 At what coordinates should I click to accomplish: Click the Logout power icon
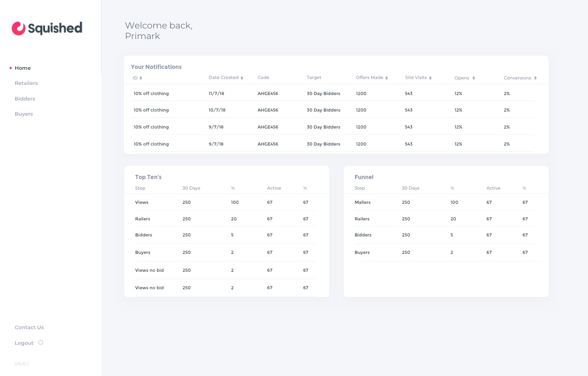tap(40, 342)
